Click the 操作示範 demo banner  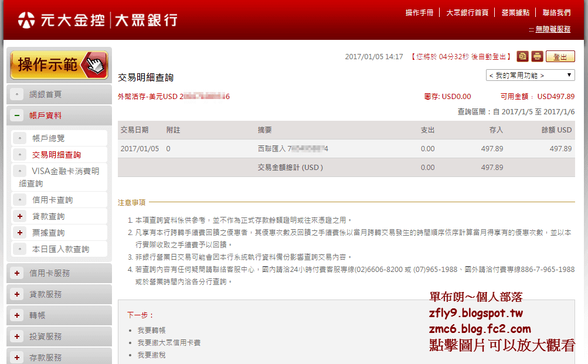pos(59,65)
